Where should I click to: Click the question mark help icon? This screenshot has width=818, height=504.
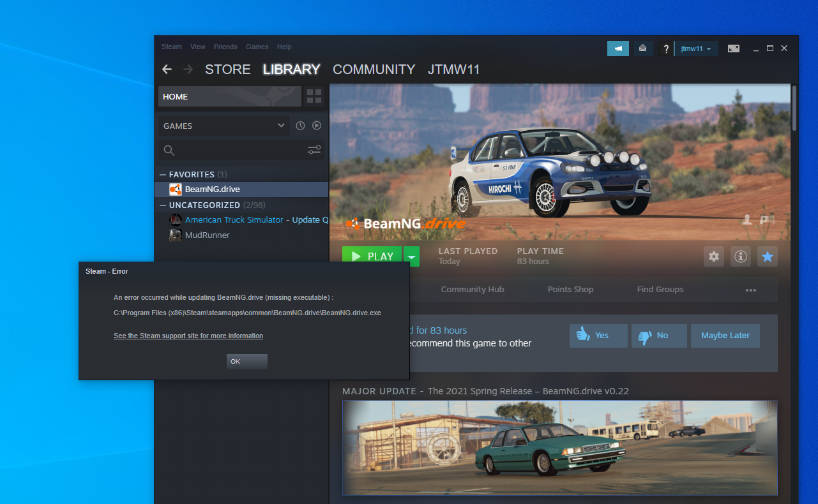(666, 48)
